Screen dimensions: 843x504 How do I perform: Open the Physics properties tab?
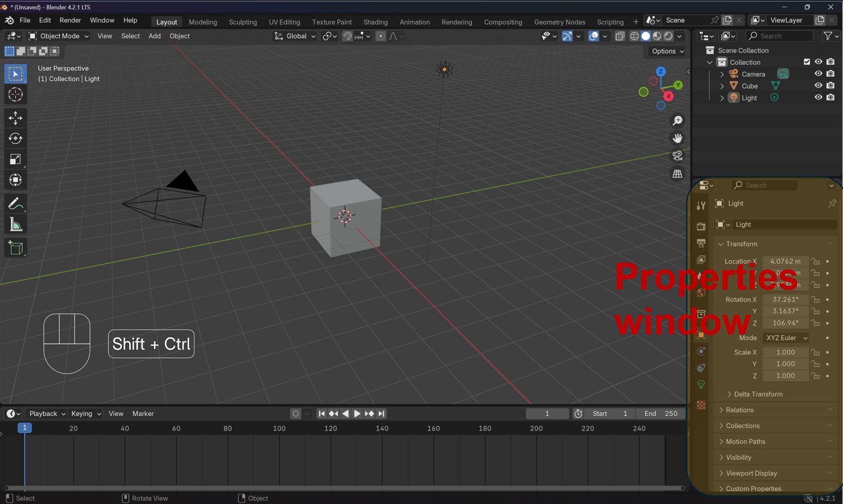(x=701, y=351)
